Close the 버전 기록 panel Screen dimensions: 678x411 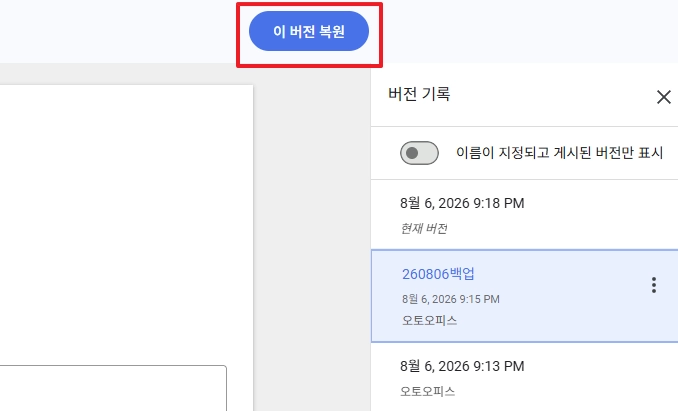(x=663, y=97)
